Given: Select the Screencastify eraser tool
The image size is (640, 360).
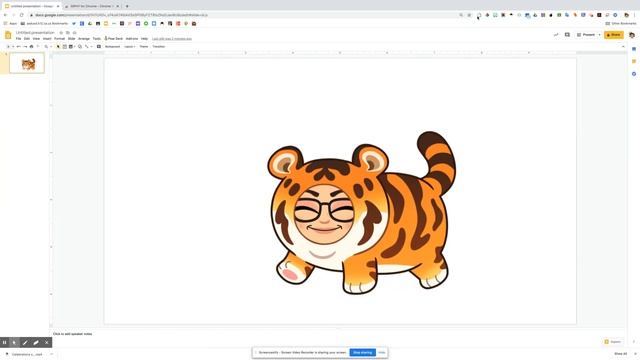Looking at the screenshot, I should (36, 342).
